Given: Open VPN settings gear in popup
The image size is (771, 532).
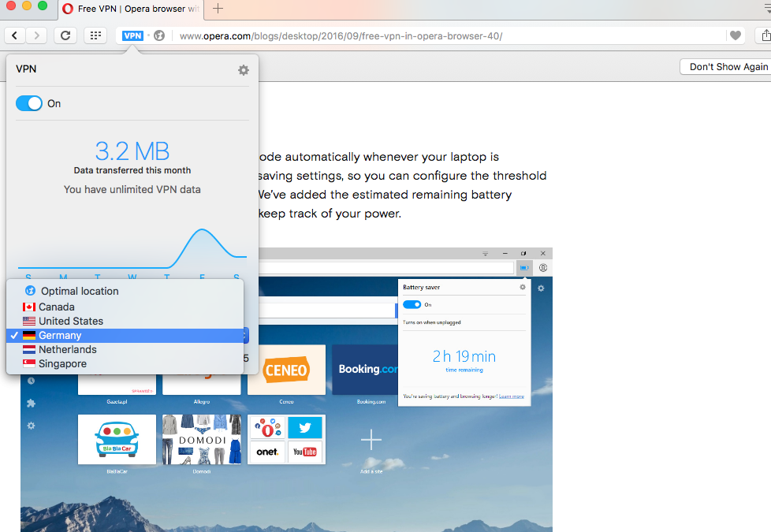Looking at the screenshot, I should pyautogui.click(x=244, y=70).
